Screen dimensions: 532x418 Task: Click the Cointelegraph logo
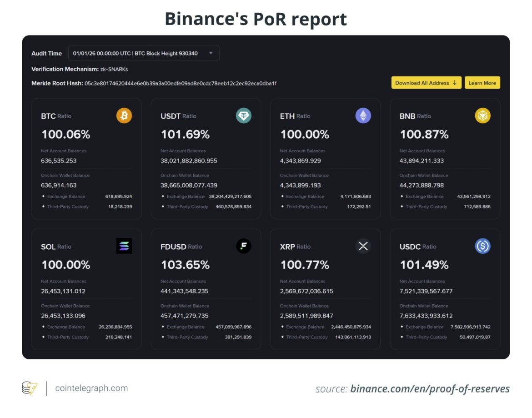tap(29, 388)
